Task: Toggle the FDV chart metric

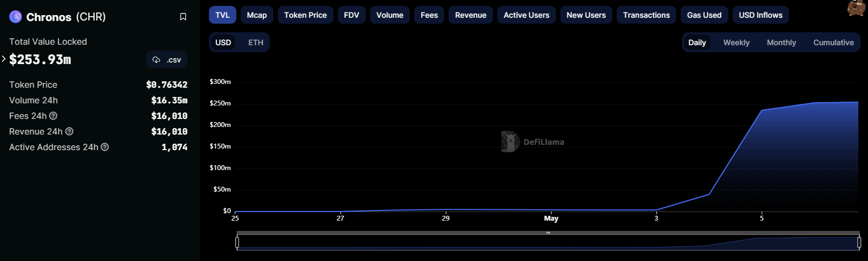Action: tap(352, 15)
